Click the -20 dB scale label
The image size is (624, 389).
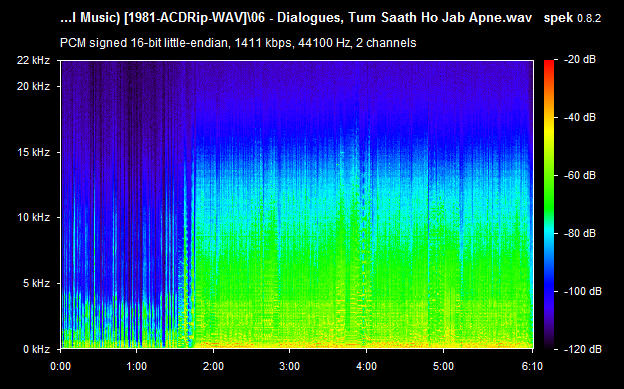click(x=580, y=60)
